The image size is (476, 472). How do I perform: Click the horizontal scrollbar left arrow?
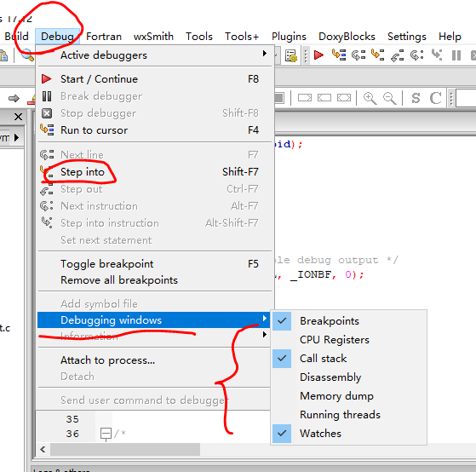click(x=43, y=449)
